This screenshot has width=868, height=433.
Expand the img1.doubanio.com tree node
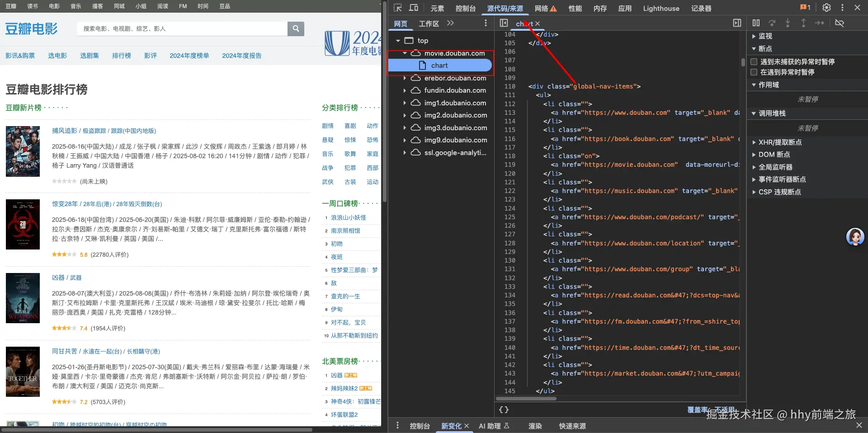405,103
